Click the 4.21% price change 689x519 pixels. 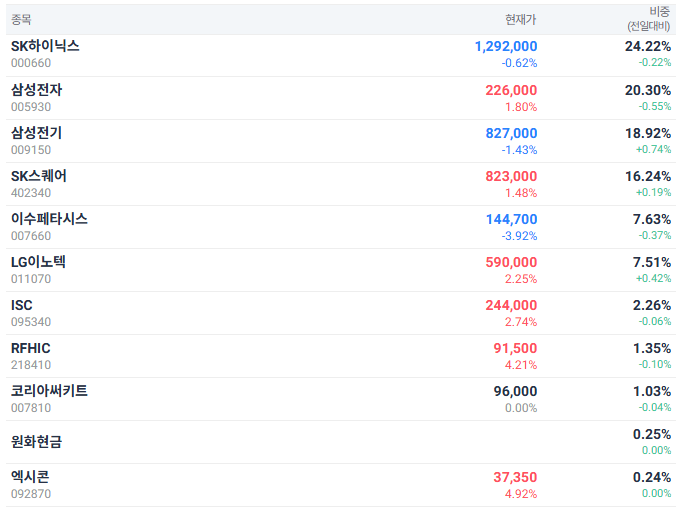pyautogui.click(x=521, y=365)
